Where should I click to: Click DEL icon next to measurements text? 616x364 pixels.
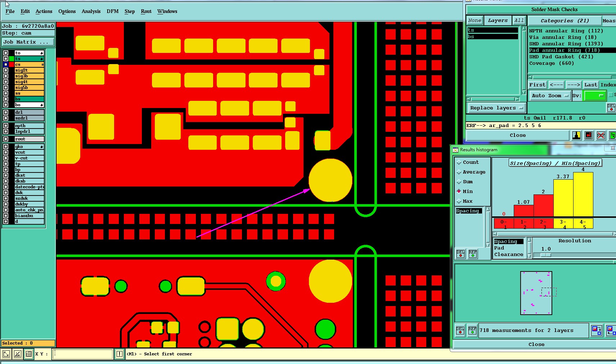(x=460, y=330)
